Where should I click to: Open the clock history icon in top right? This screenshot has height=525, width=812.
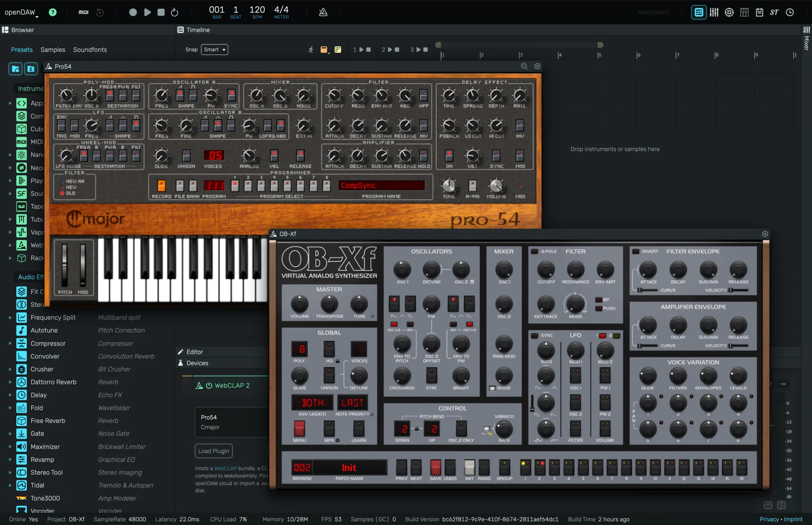click(x=790, y=12)
